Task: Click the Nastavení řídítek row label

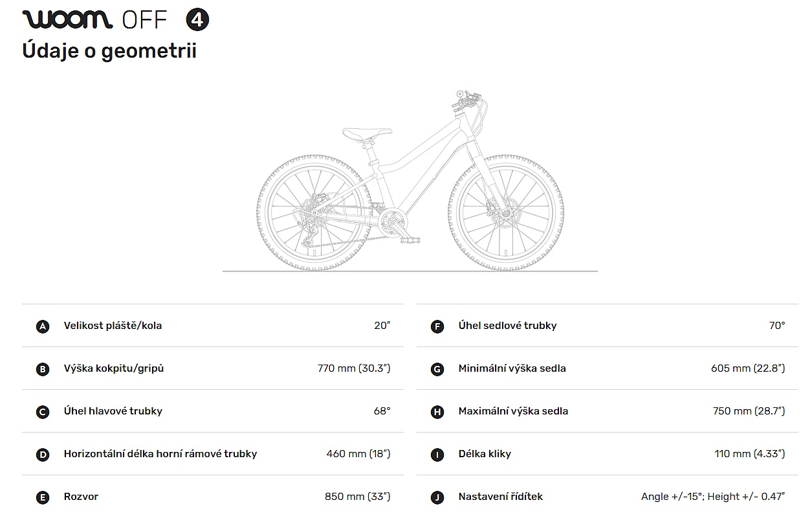Action: pyautogui.click(x=500, y=497)
